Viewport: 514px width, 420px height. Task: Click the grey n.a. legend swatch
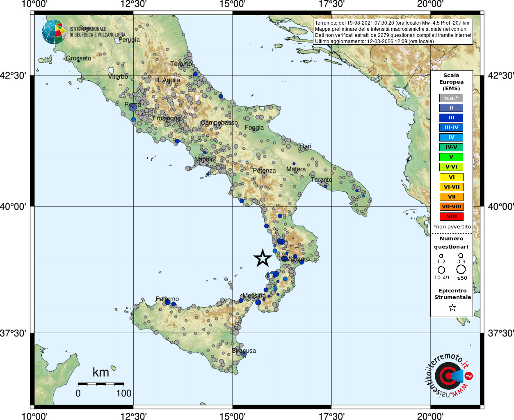pyautogui.click(x=451, y=98)
